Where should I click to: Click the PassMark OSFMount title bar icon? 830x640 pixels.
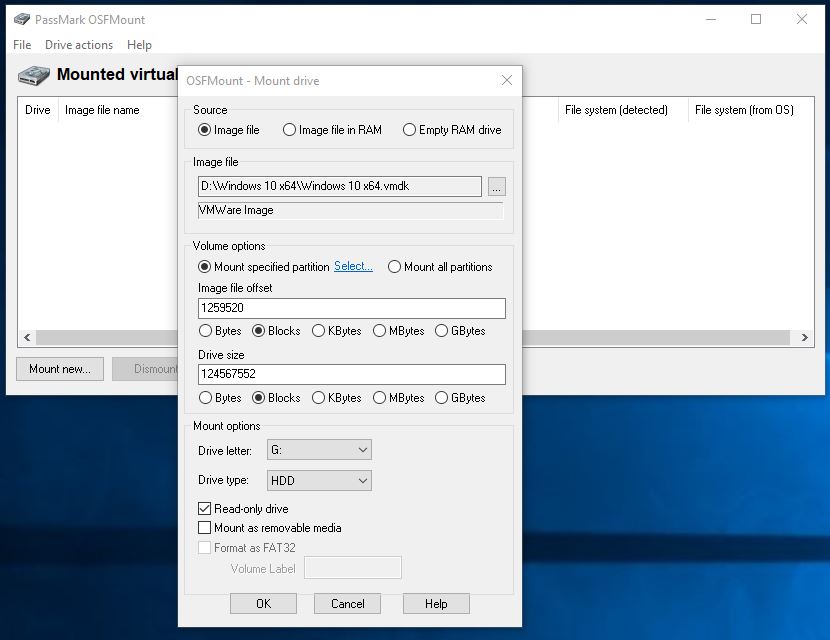click(22, 20)
